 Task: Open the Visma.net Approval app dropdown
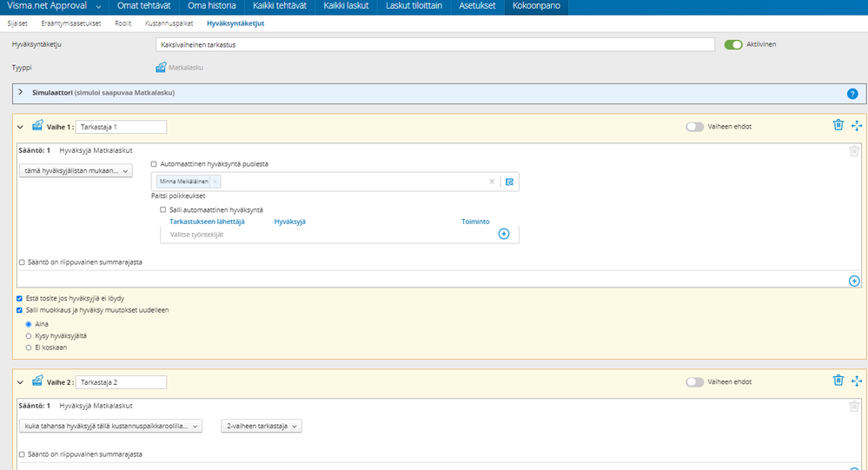tap(98, 7)
